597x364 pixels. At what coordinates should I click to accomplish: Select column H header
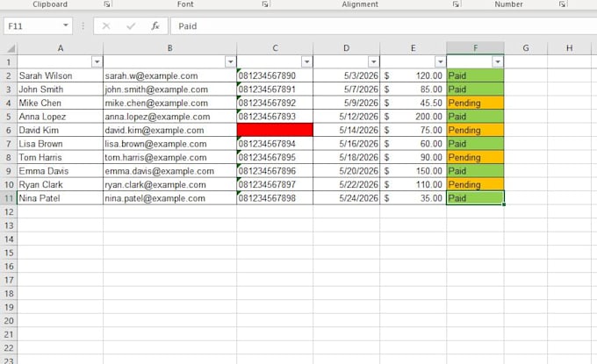coord(569,48)
